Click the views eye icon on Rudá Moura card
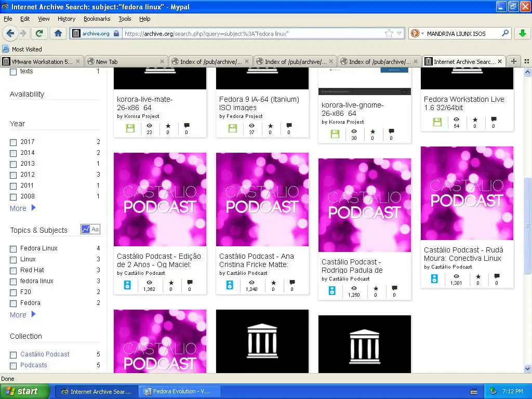Screen dimensions: 532x399 click(x=456, y=276)
